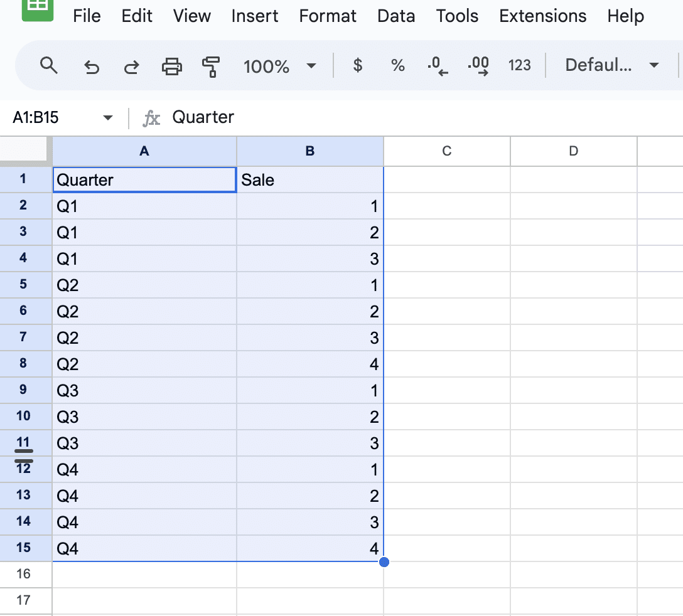Select the paint format roller icon
The width and height of the screenshot is (683, 616).
pos(211,66)
